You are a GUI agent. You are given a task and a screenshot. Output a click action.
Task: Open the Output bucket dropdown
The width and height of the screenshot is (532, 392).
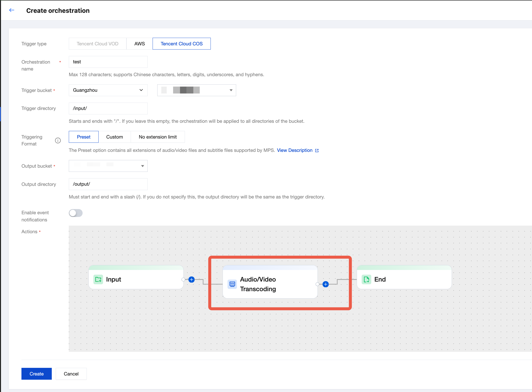click(108, 166)
